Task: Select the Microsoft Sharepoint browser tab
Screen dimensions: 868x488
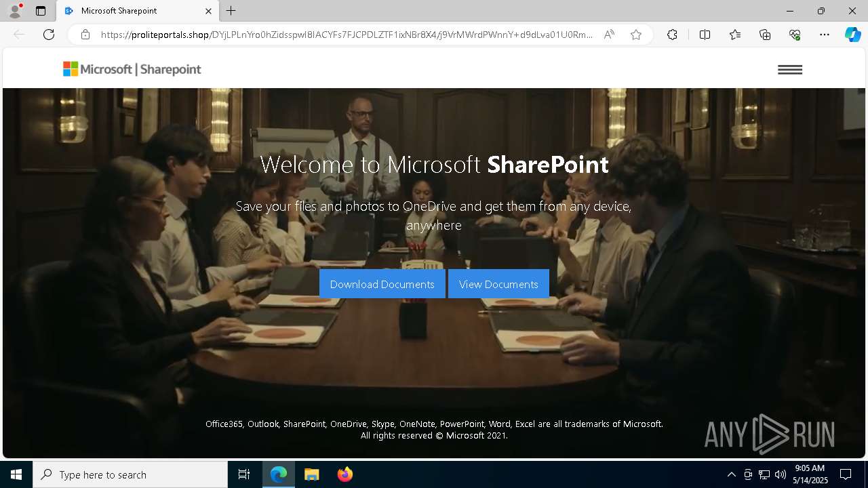Action: pyautogui.click(x=138, y=11)
